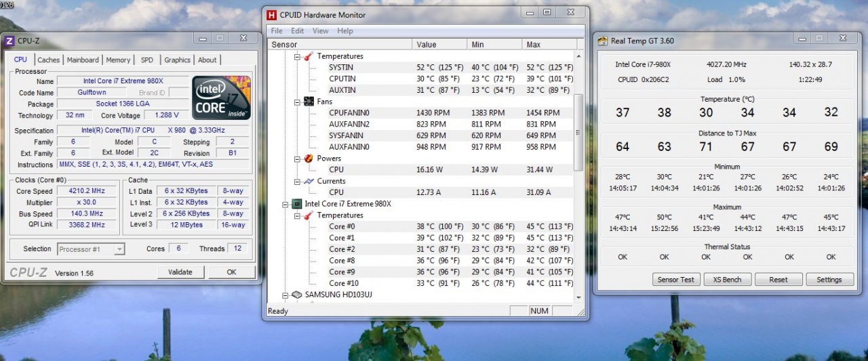Click the Reset button in Real Temp

[x=778, y=280]
